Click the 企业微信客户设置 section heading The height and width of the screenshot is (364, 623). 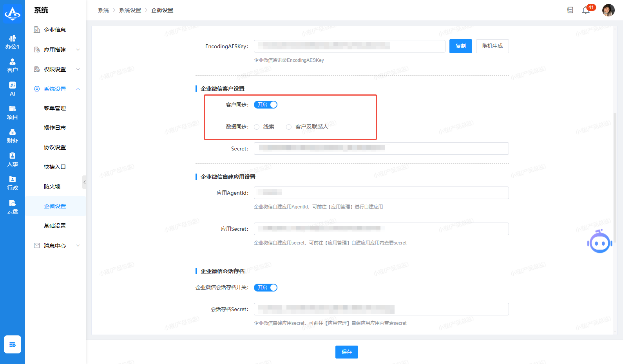click(223, 89)
